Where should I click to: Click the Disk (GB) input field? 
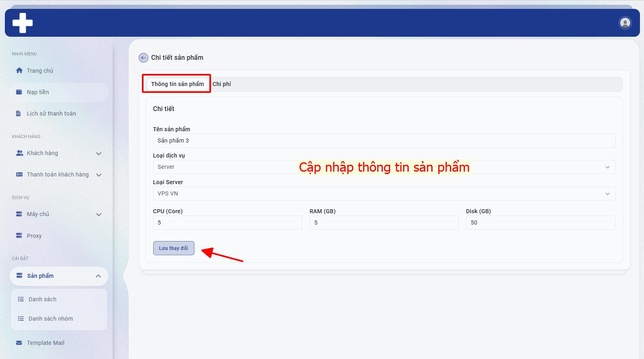(x=541, y=223)
